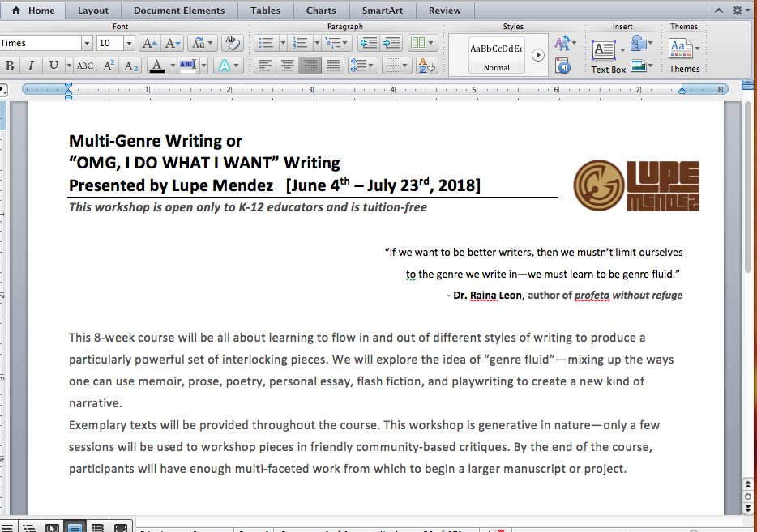This screenshot has width=757, height=532.
Task: Open the Styles pane icon
Action: pos(563,66)
